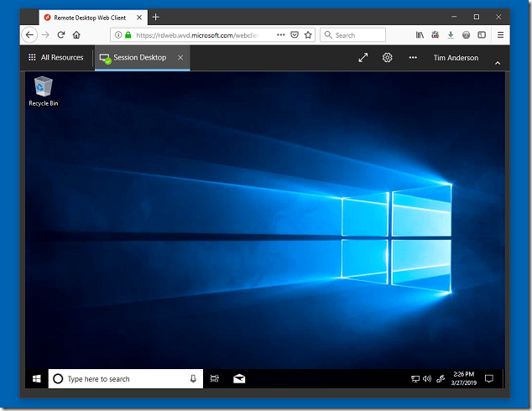Open the Action Center notifications icon
The height and width of the screenshot is (411, 532).
tap(489, 379)
